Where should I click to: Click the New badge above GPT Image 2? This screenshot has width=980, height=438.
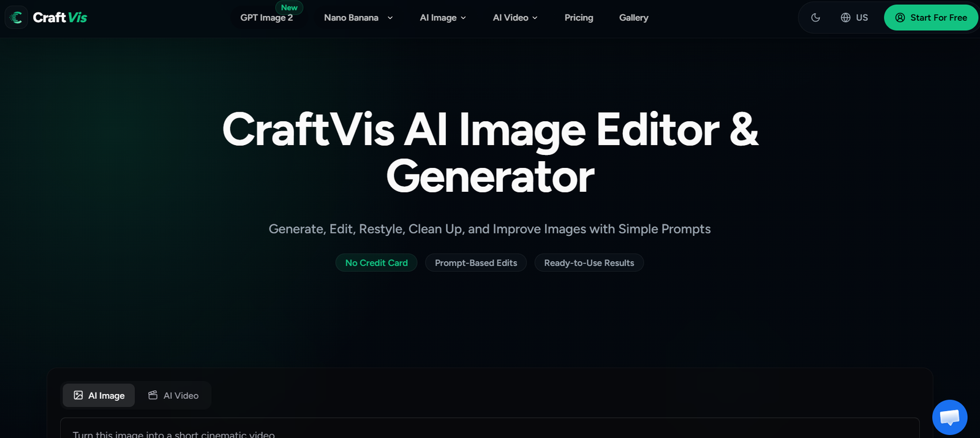289,7
